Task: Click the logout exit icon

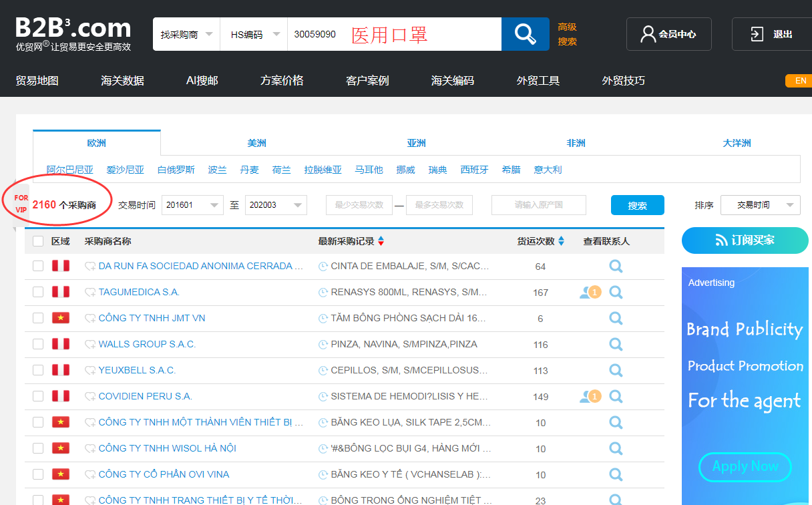Action: pyautogui.click(x=757, y=34)
